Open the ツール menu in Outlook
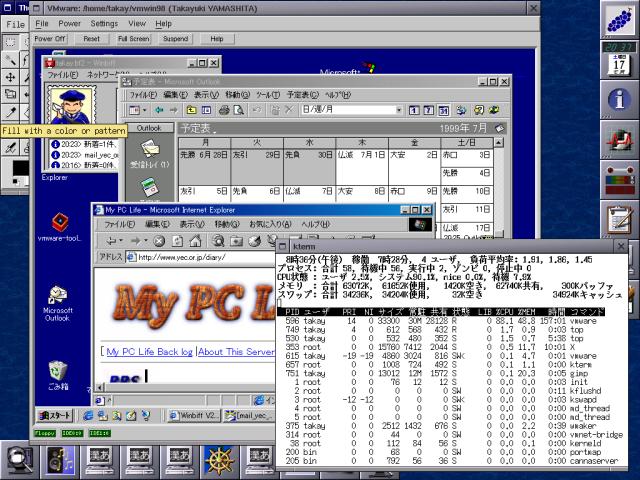Viewport: 640px width, 480px height. (268, 95)
